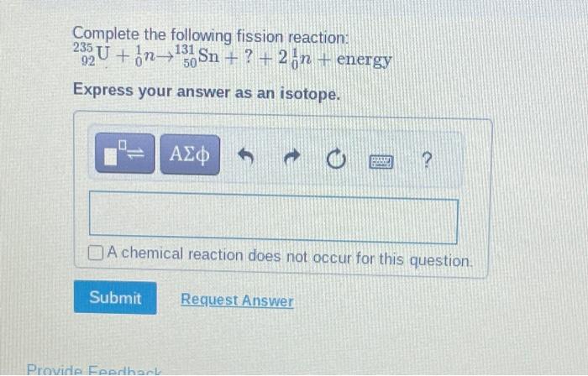Open the templates superscript/subscript button
The width and height of the screenshot is (588, 376).
point(125,154)
